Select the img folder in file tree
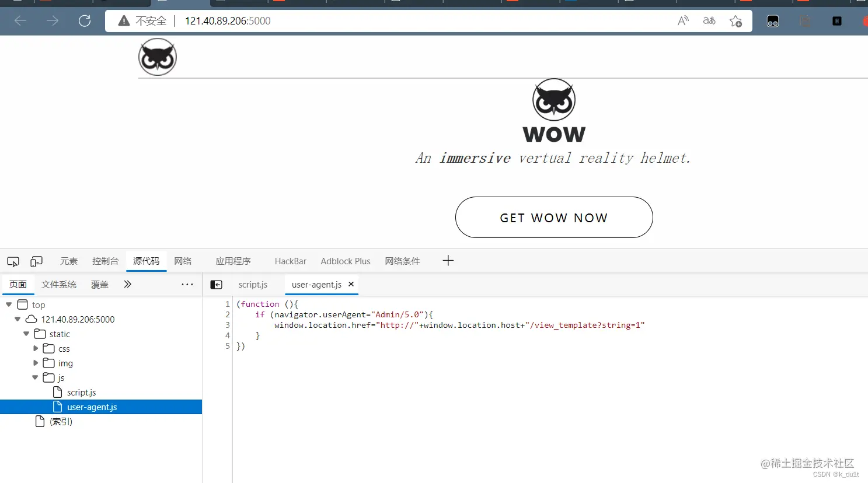The height and width of the screenshot is (483, 868). [x=65, y=363]
